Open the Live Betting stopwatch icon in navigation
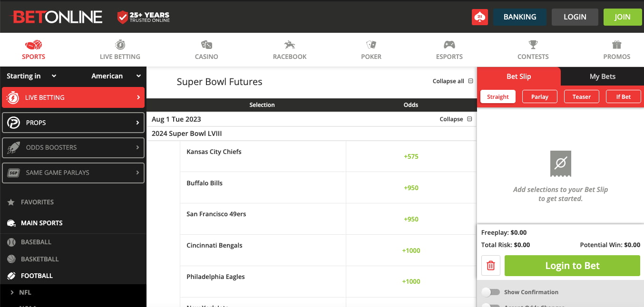Screen dimensions: 644x307 120,45
